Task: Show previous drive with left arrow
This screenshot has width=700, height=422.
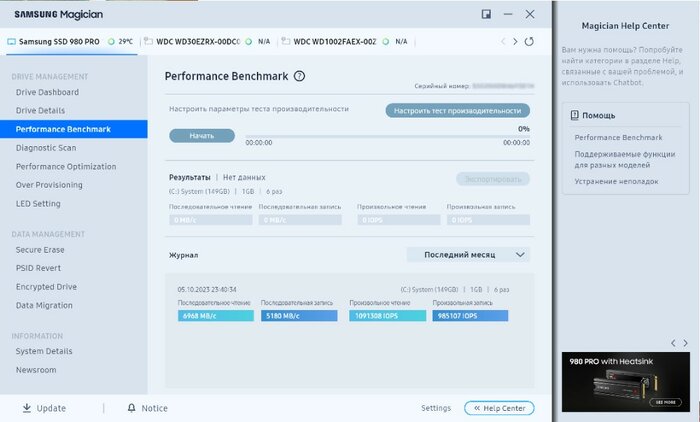Action: pyautogui.click(x=503, y=42)
